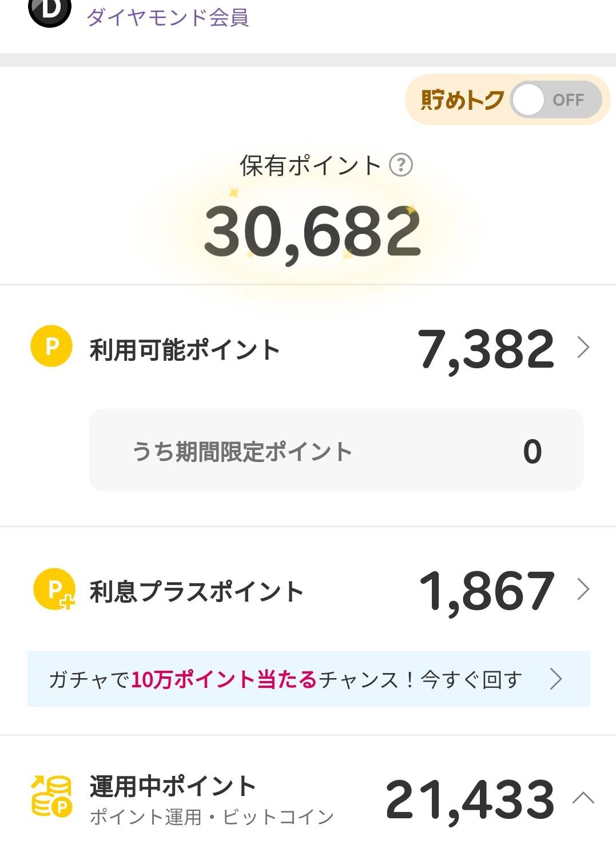Open the ガチャで10万ポイント当たる banner
Screen dimensions: 616x844
click(286, 679)
